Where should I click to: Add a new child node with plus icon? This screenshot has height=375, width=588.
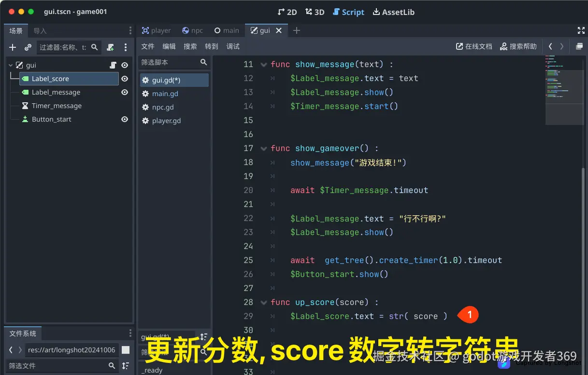(13, 47)
